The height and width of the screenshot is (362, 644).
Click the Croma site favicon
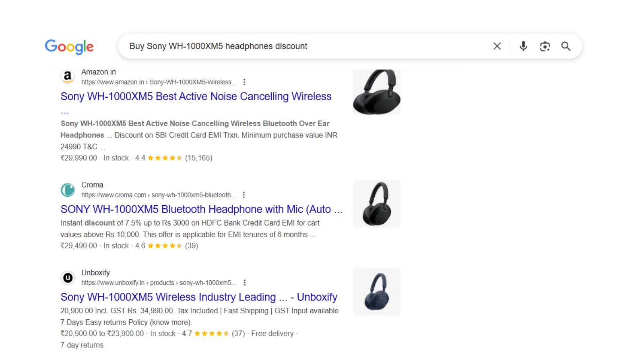[68, 190]
